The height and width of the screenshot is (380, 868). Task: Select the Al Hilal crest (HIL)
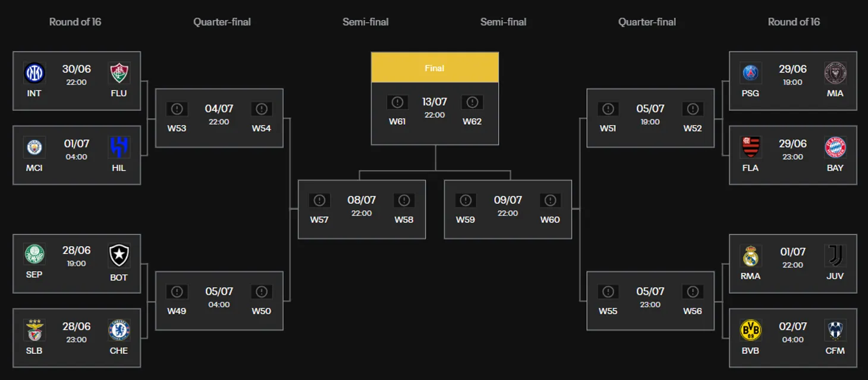coord(119,147)
